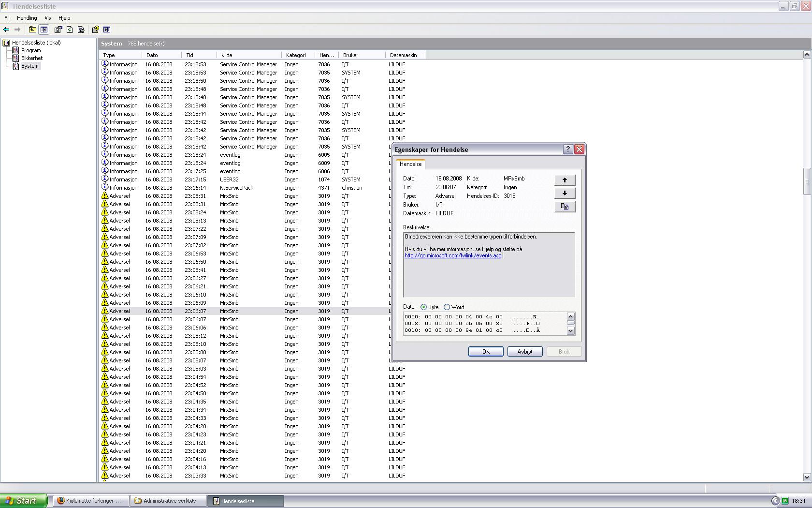Click the show/hide action pane toolbar icon
Viewport: 812px width, 508px height.
(107, 30)
